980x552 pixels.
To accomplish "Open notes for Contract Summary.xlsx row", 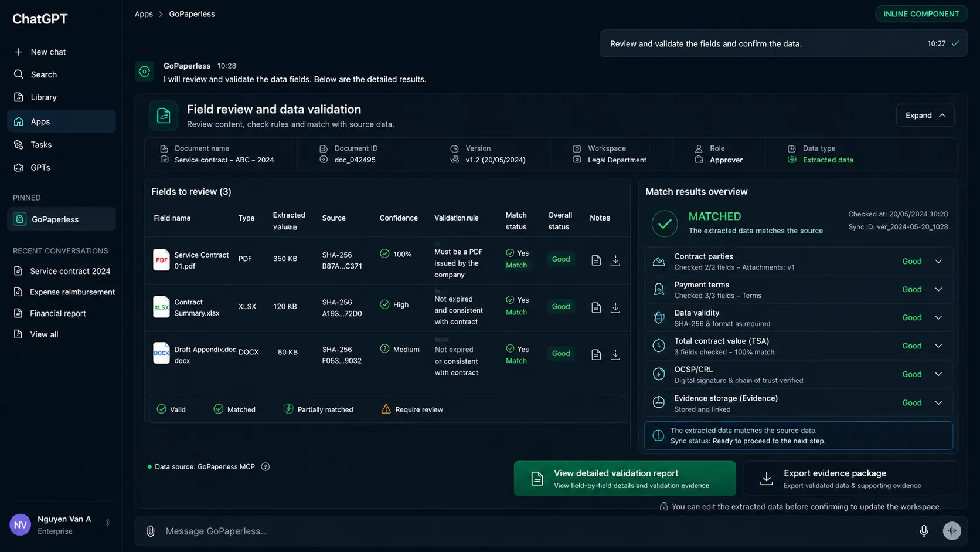I will (x=596, y=307).
